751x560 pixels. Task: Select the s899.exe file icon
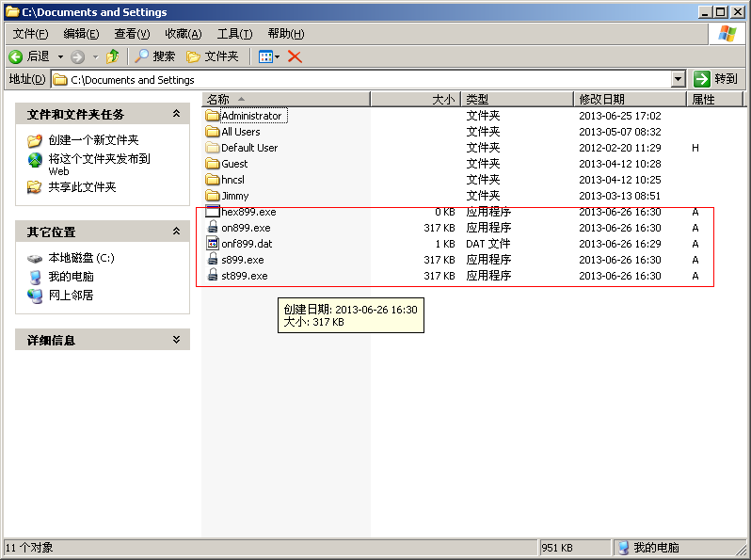click(213, 259)
